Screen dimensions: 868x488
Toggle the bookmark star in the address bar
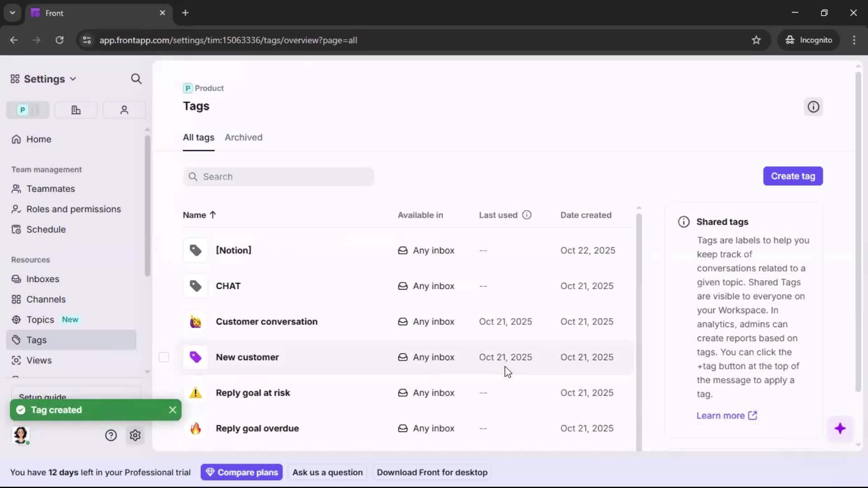pyautogui.click(x=756, y=40)
